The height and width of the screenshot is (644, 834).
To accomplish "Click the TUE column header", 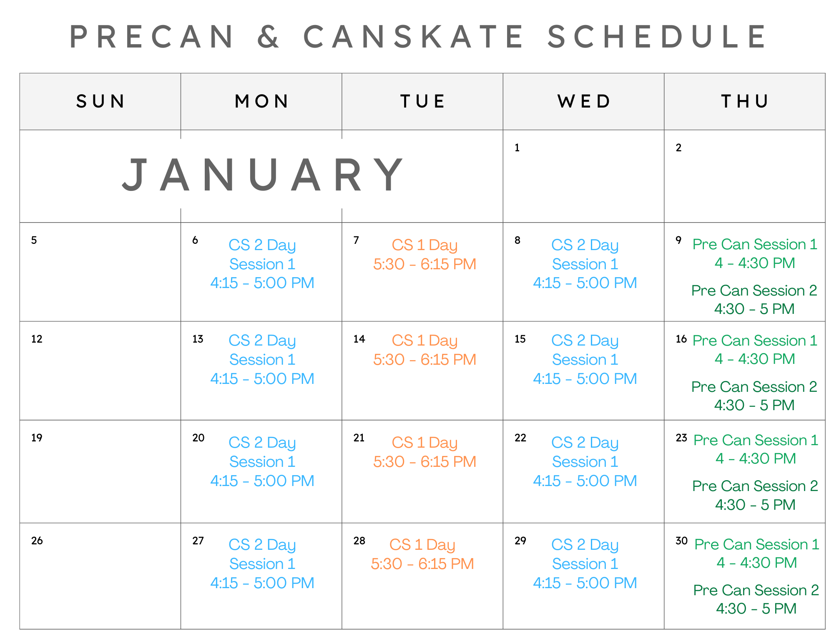I will point(422,101).
